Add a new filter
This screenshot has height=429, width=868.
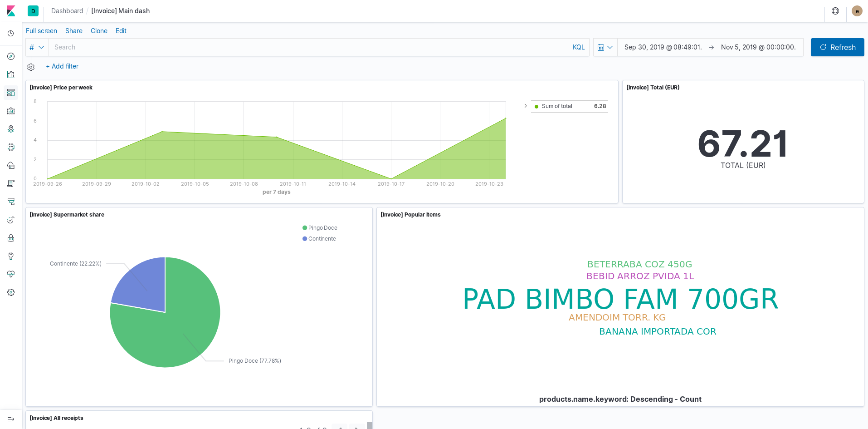(62, 66)
